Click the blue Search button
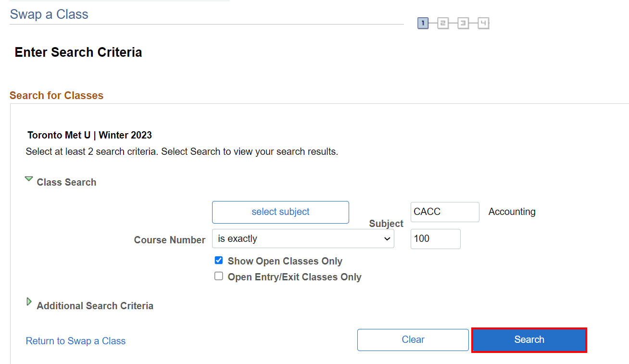Screen dimensions: 629x364 [x=529, y=340]
